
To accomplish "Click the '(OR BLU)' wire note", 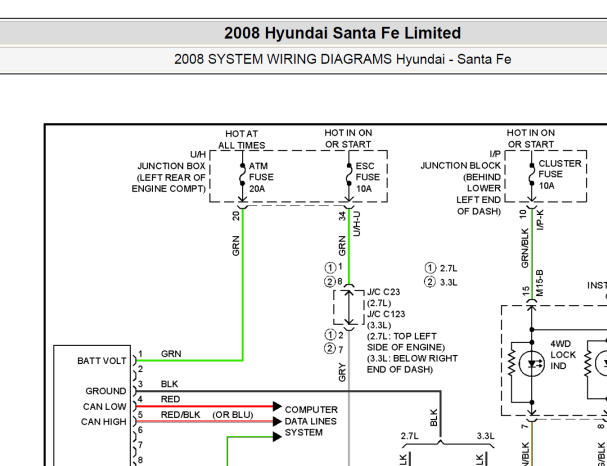I will click(233, 415).
